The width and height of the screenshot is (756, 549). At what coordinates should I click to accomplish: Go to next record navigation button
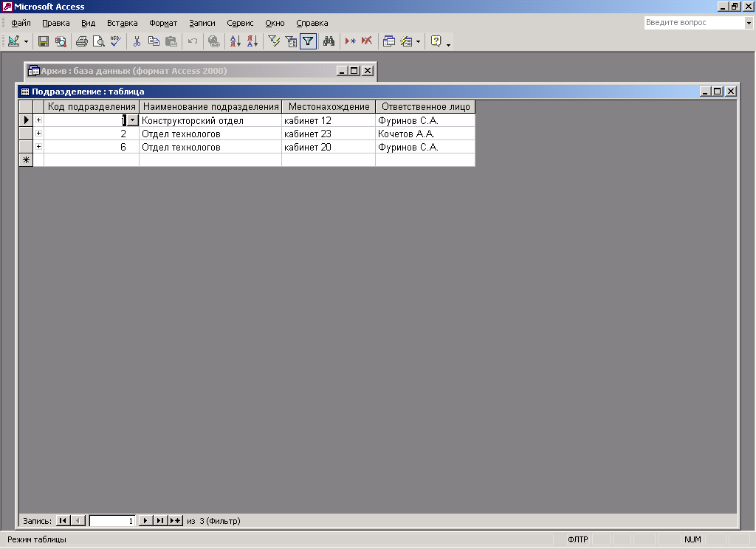(145, 520)
